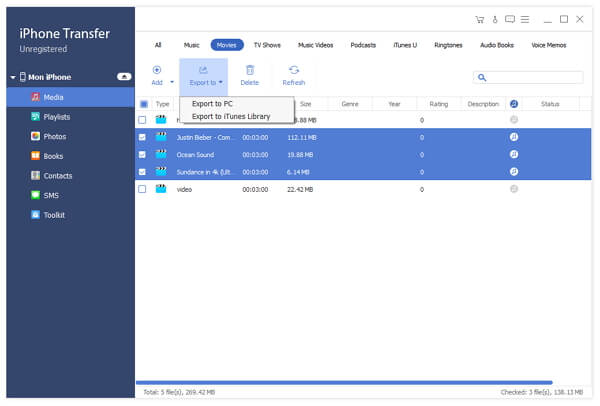
Task: Click the phone icon next to Mon iPhone
Action: (23, 77)
